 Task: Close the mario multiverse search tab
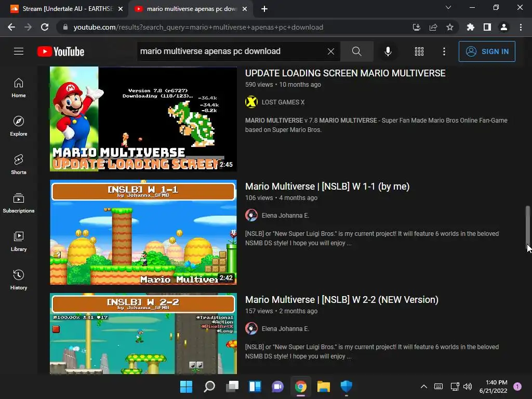[x=244, y=9]
